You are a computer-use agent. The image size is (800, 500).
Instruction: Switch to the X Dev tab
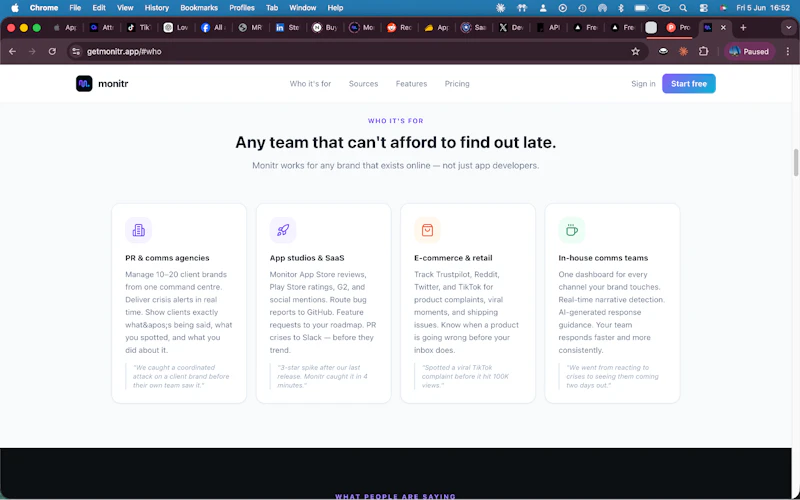[512, 28]
